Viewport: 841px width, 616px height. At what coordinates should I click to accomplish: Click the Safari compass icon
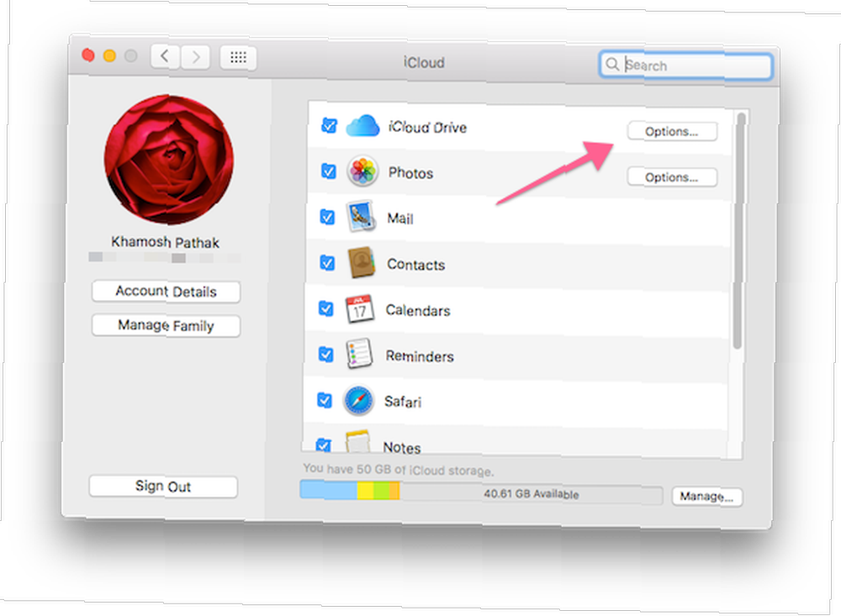(358, 400)
